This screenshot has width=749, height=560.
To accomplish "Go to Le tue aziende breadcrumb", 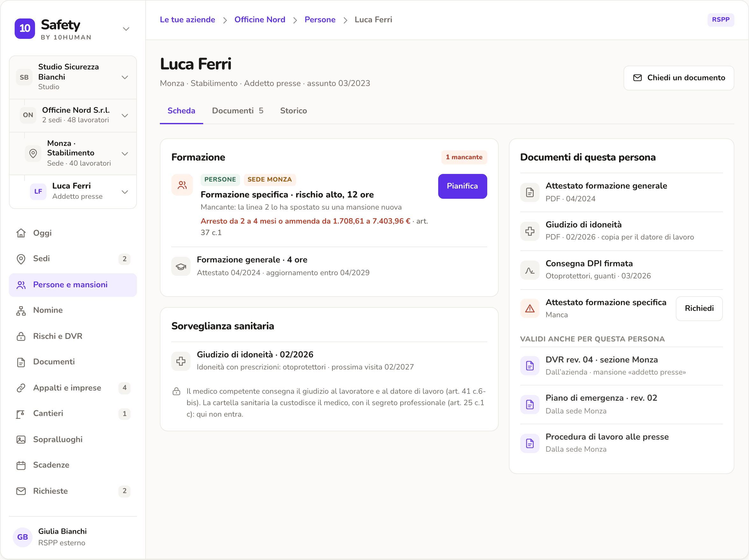I will coord(187,20).
